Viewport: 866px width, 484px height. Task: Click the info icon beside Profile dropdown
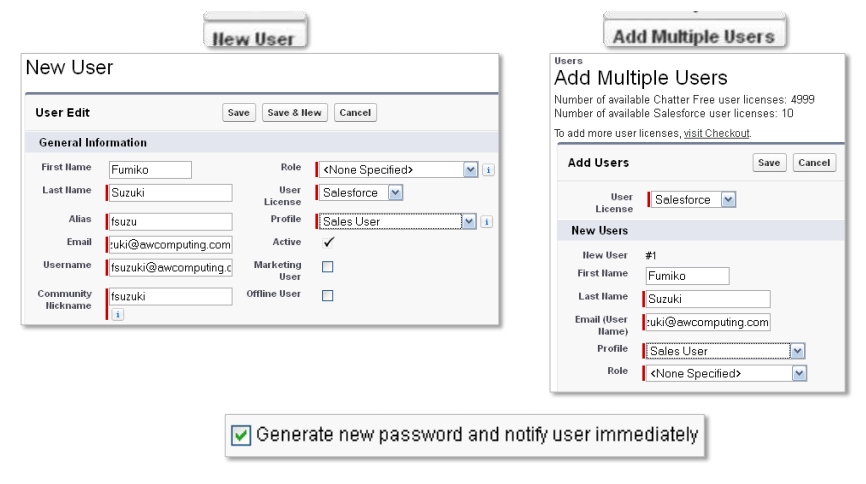point(488,222)
